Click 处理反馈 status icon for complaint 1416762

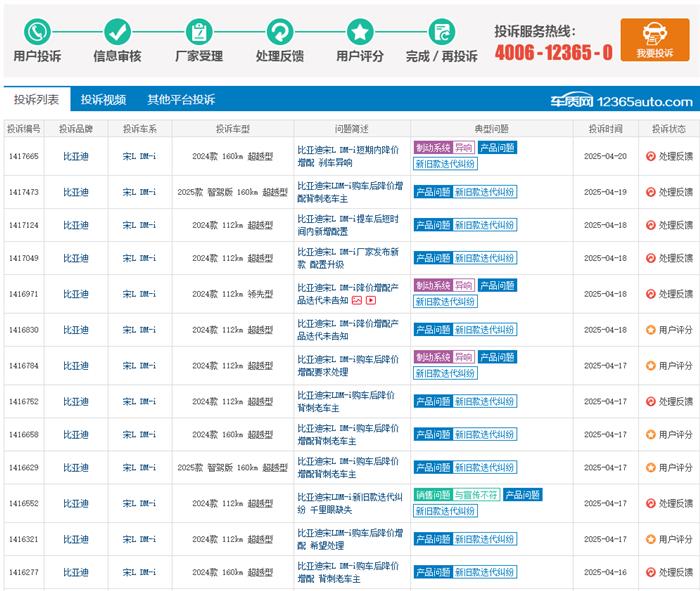650,401
